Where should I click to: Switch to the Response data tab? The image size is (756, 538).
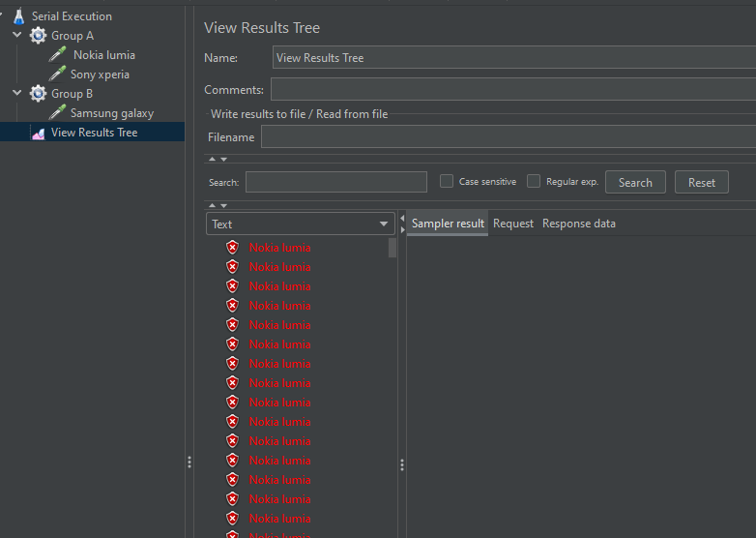click(578, 224)
